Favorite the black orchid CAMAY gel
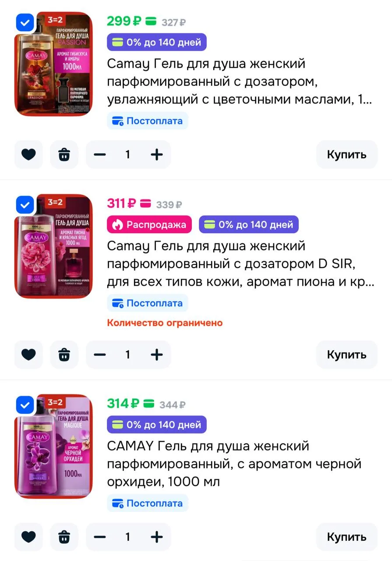Image resolution: width=392 pixels, height=561 pixels. tap(28, 536)
